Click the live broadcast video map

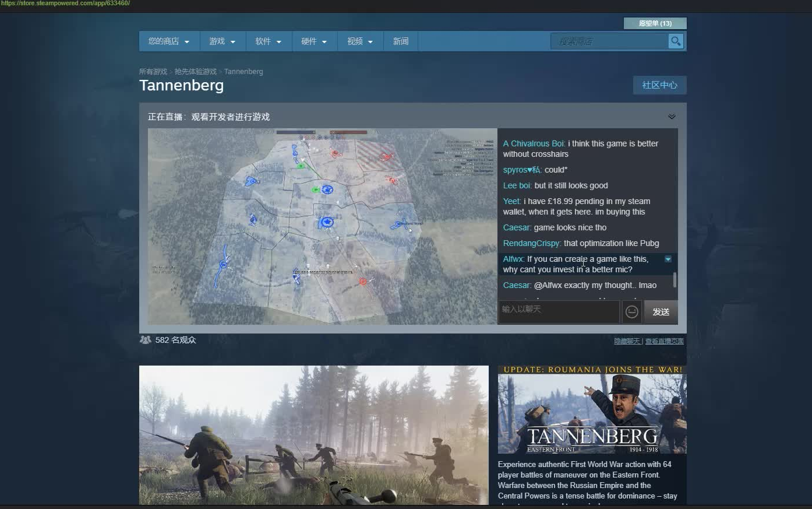[323, 226]
